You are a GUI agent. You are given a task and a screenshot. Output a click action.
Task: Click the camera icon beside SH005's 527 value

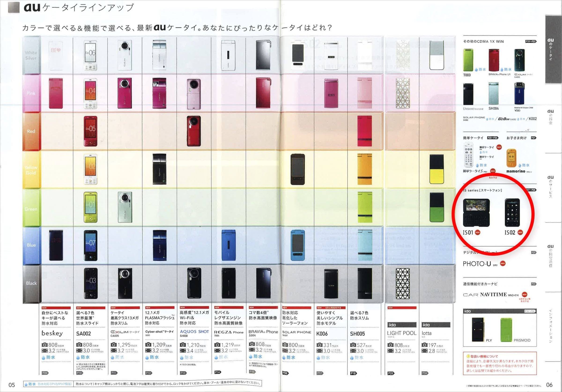(x=353, y=345)
